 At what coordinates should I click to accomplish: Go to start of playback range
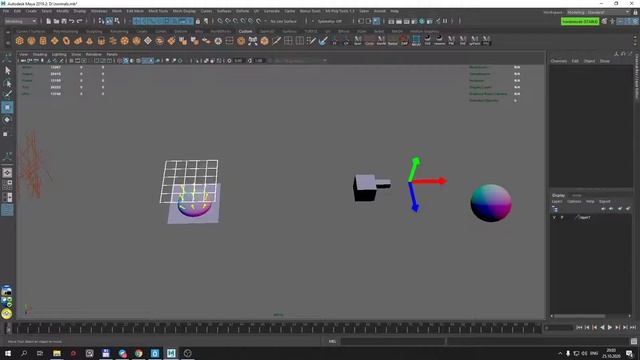pos(579,327)
